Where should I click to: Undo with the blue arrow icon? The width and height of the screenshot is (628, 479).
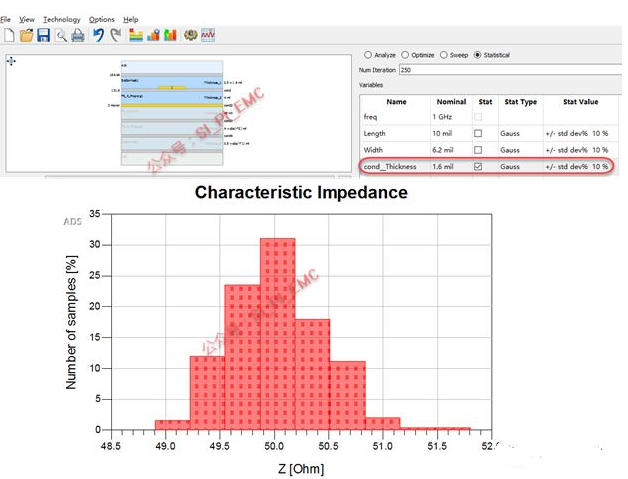[x=99, y=35]
